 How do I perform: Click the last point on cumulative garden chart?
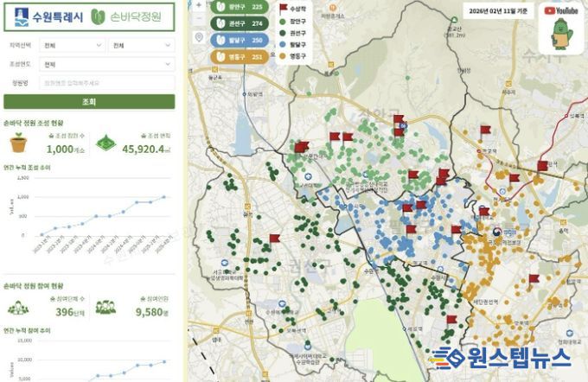pos(164,197)
